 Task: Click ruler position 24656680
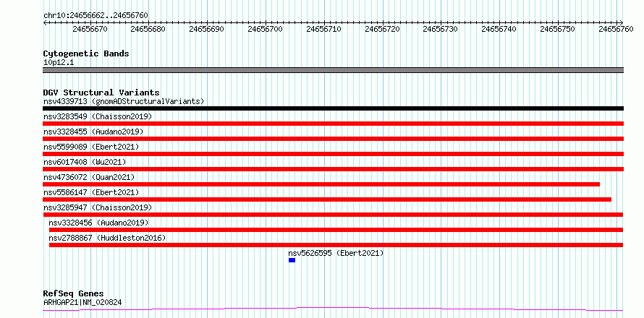(x=148, y=29)
